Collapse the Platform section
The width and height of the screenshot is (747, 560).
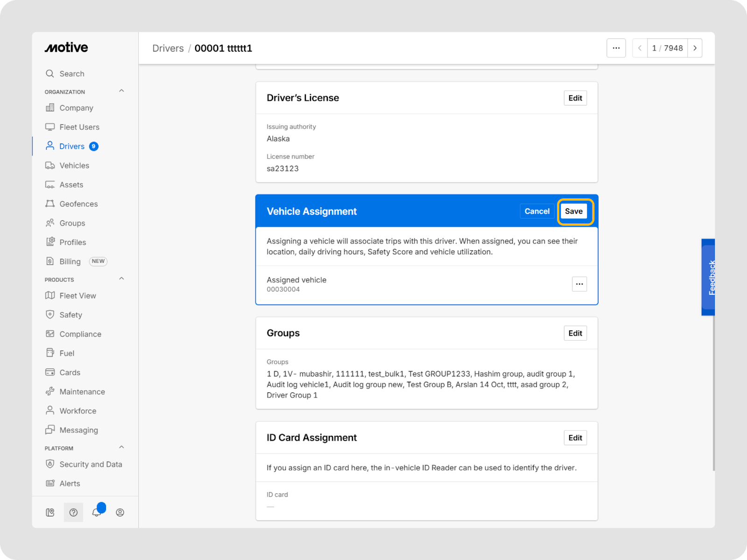point(121,448)
